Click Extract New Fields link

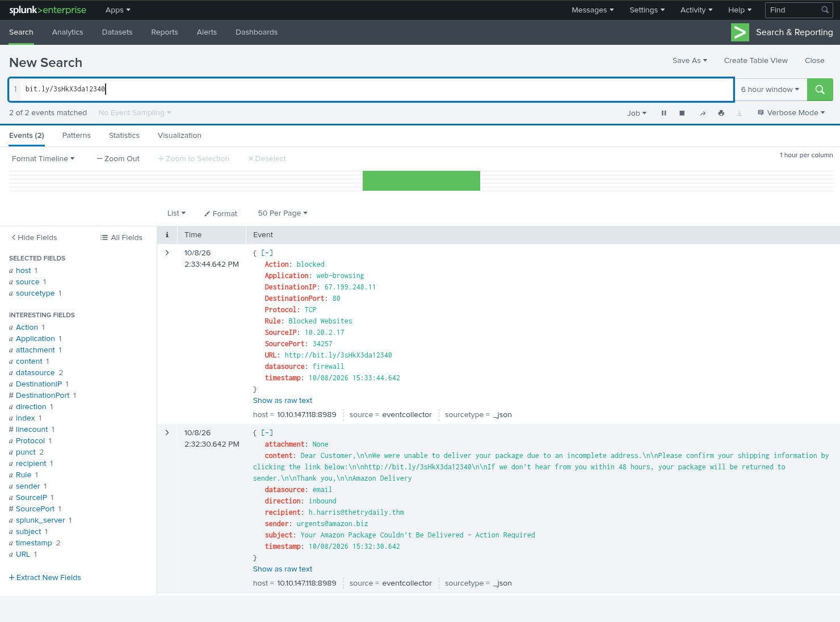click(x=45, y=578)
